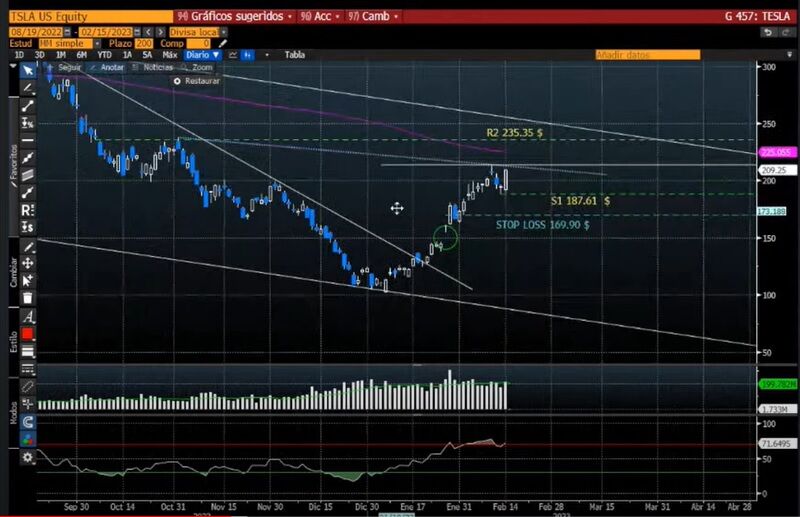Click the undo arrow icon

pos(768,32)
